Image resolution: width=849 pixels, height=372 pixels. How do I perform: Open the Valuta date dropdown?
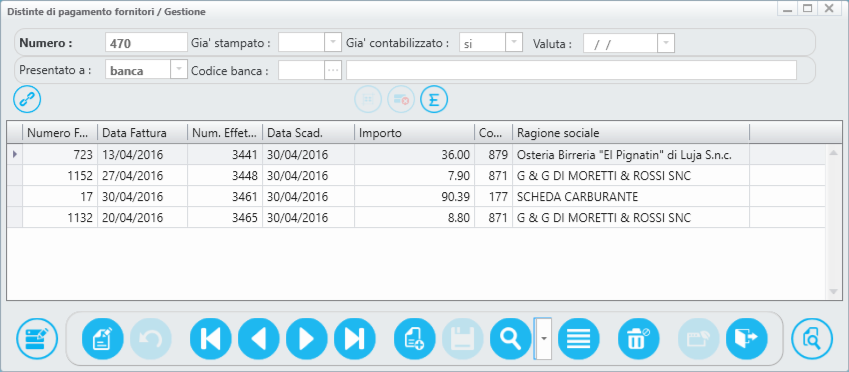666,43
